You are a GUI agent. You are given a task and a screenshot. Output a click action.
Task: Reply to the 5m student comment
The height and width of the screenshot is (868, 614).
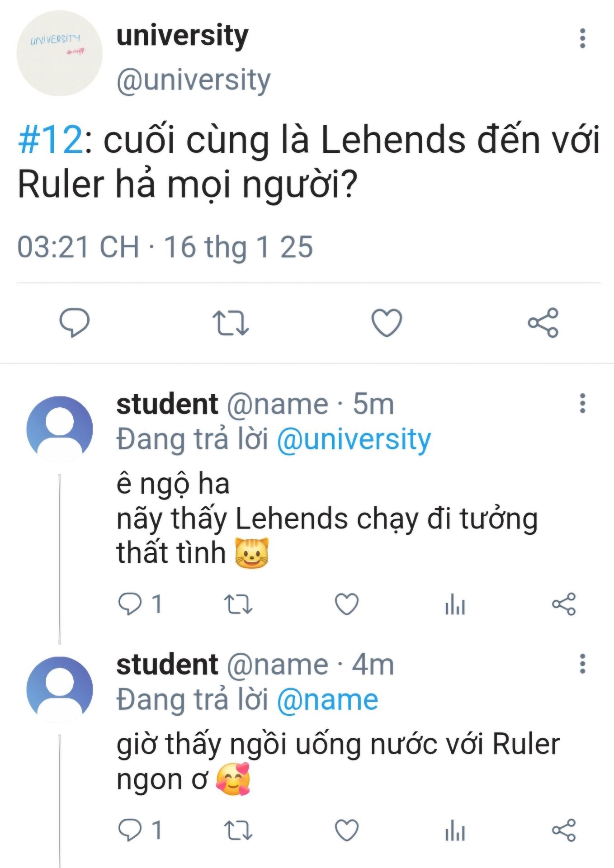130,604
